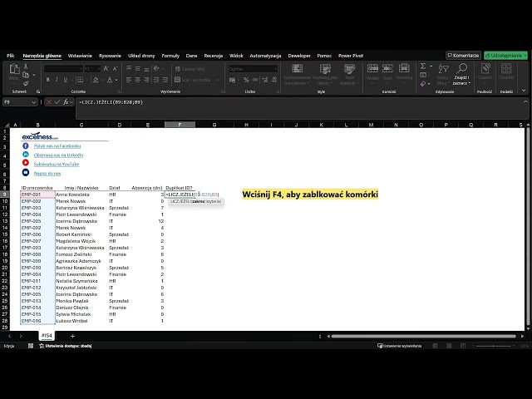Expand the Font Color dropdown arrow
Screen dimensions: 532x399
(x=116, y=80)
